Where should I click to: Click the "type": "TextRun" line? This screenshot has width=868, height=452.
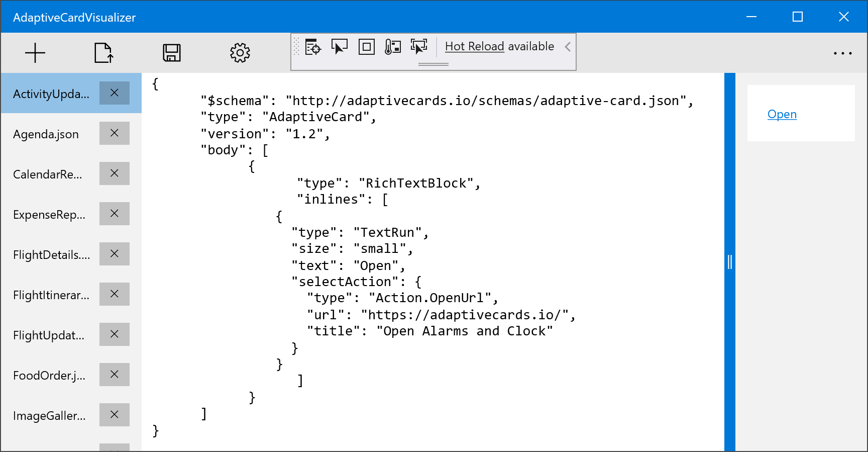tap(360, 233)
